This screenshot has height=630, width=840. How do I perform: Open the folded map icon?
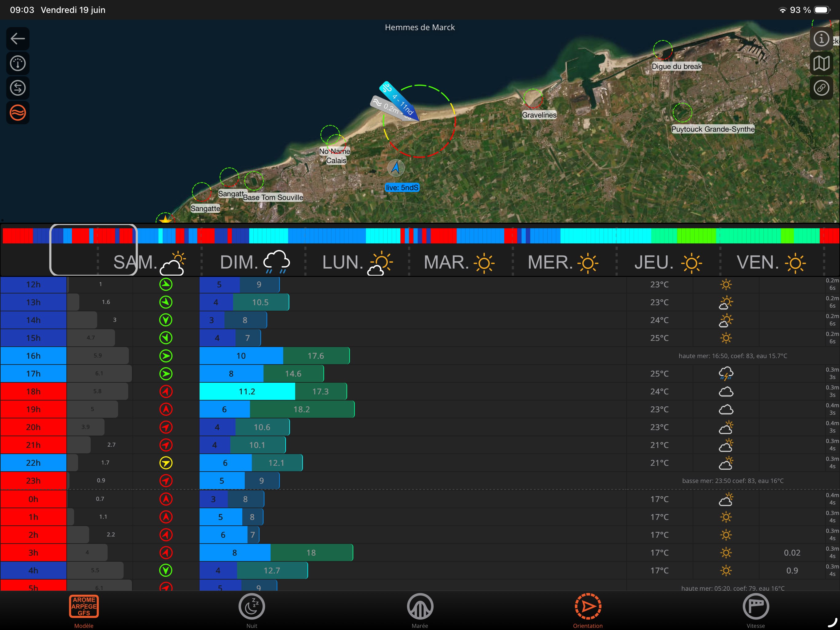coord(821,63)
